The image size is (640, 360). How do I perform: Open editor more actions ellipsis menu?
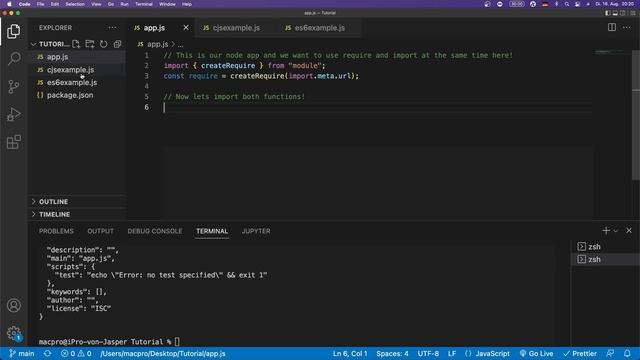pyautogui.click(x=627, y=28)
